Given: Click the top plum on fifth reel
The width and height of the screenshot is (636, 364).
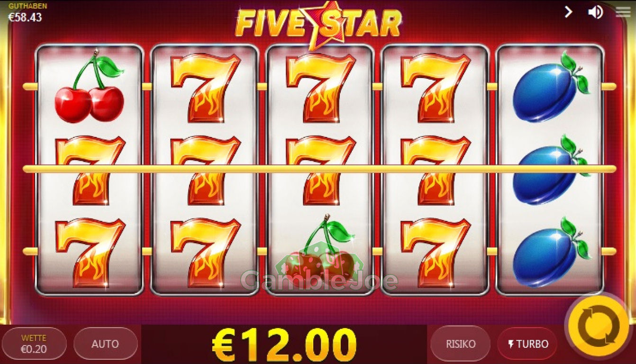Looking at the screenshot, I should coord(551,87).
